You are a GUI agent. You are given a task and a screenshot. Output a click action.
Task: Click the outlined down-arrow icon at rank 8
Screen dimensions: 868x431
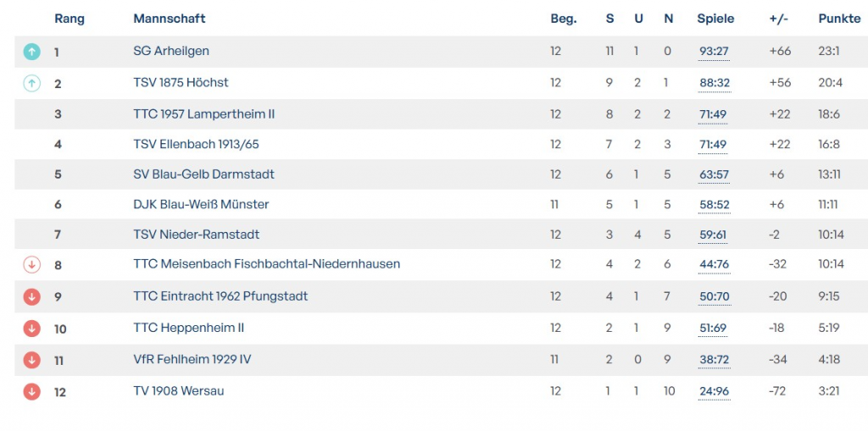[31, 265]
